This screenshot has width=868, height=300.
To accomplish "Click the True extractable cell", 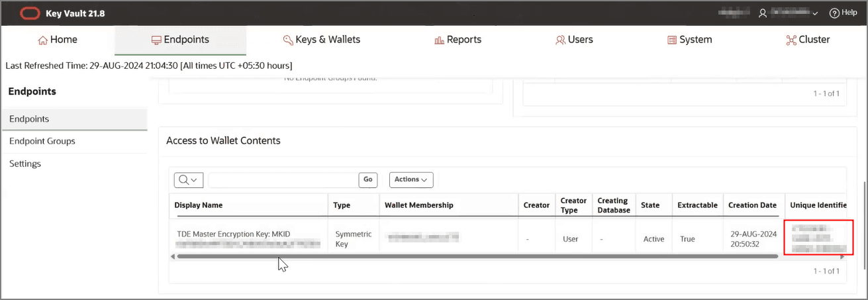I will click(x=687, y=239).
